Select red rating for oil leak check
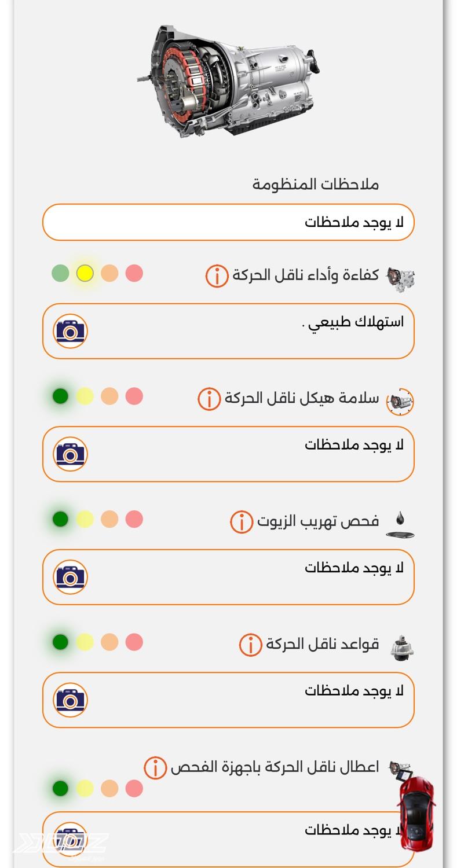 click(x=134, y=519)
